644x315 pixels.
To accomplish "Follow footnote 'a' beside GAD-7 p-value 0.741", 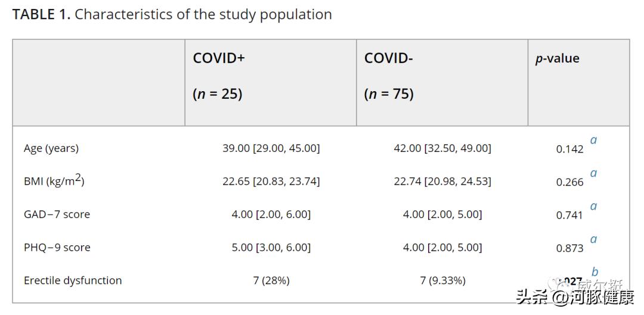I will (593, 207).
